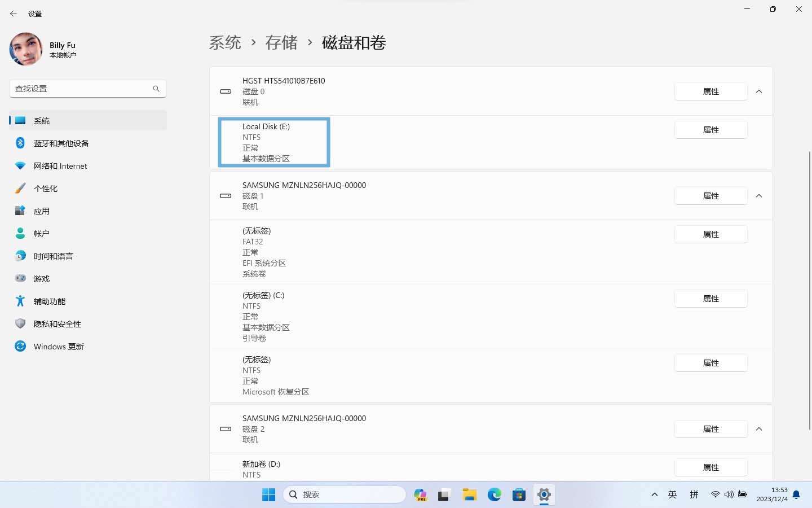Open 属性 for HGST disk 0
Viewport: 812px width, 508px height.
pyautogui.click(x=711, y=91)
